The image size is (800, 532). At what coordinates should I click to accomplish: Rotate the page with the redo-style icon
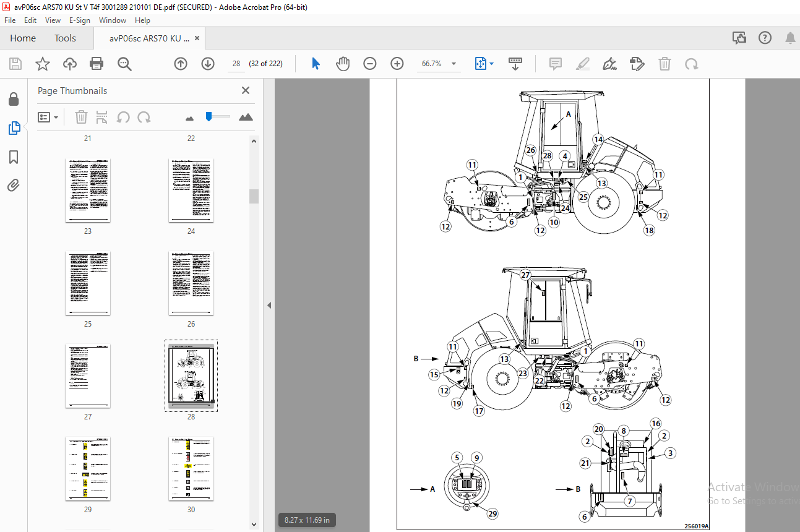click(x=691, y=64)
